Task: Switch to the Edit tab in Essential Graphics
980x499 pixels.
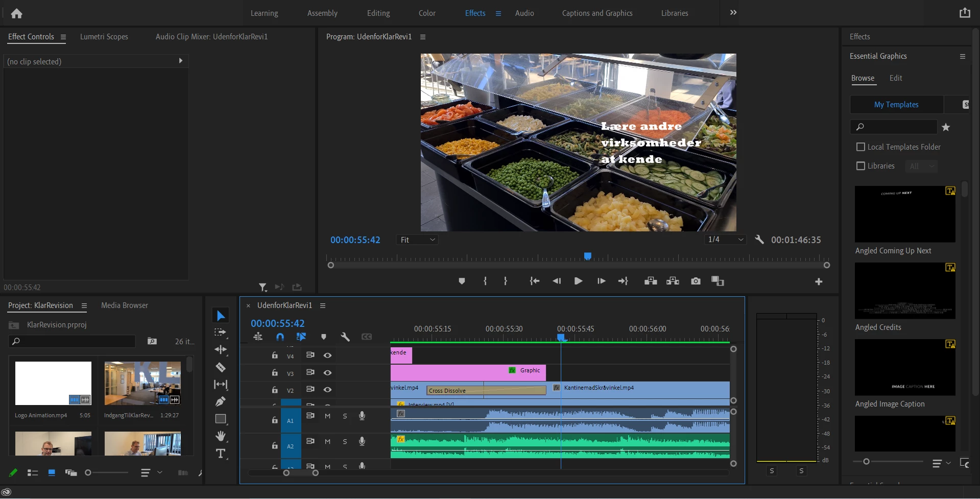Action: (x=895, y=78)
